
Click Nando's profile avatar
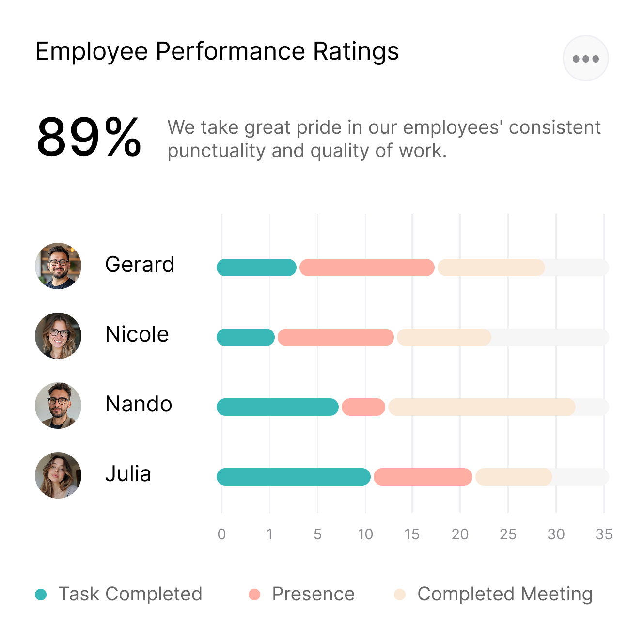tap(58, 406)
